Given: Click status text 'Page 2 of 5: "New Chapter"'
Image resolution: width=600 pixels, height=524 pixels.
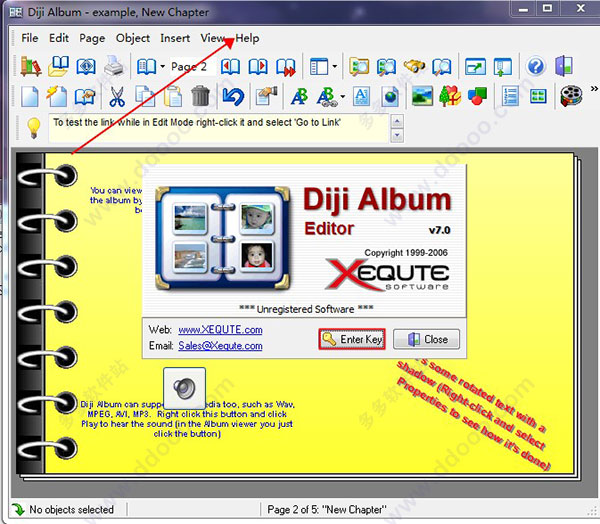Looking at the screenshot, I should pyautogui.click(x=327, y=509).
